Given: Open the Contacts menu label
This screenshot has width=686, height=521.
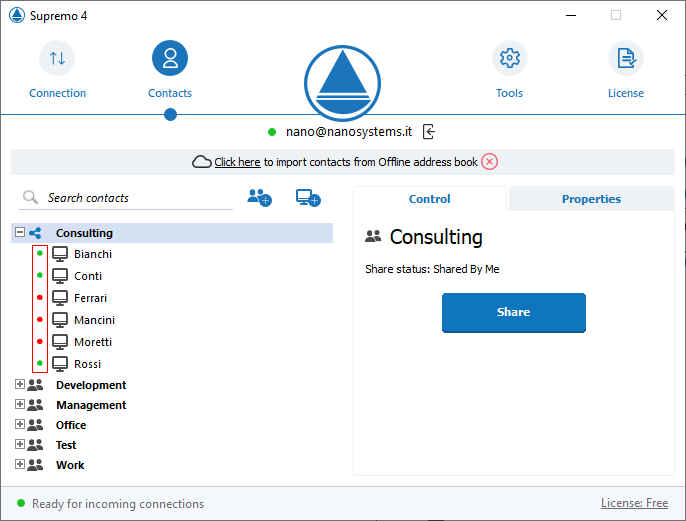Looking at the screenshot, I should [x=170, y=93].
